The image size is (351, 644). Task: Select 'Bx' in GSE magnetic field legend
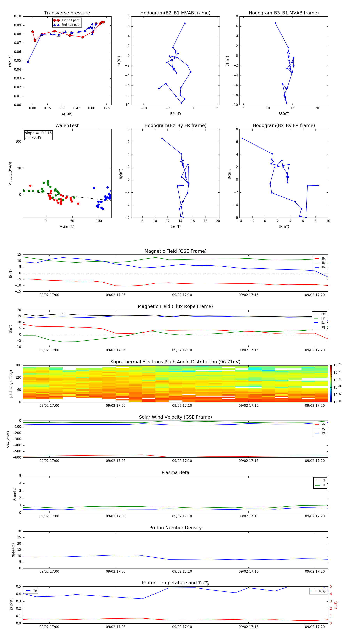[320, 259]
